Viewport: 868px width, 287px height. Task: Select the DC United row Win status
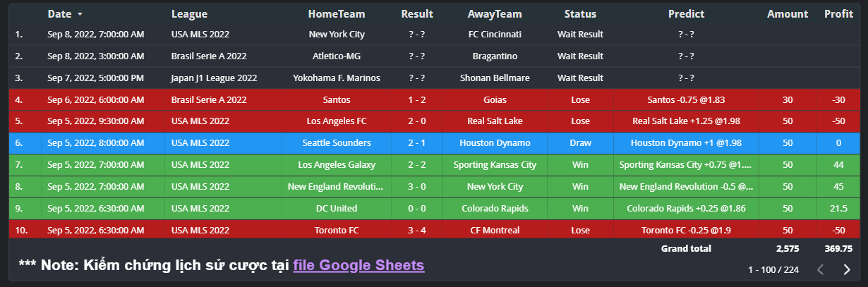click(580, 209)
